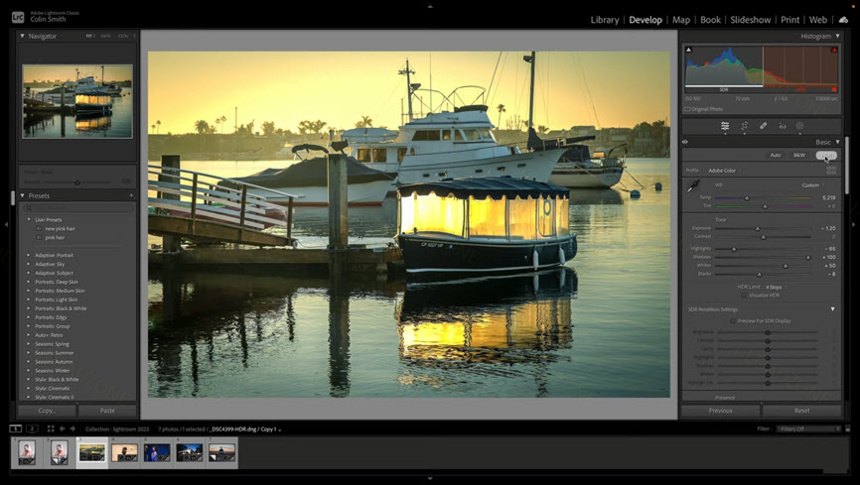Select the last filmstrip thumbnail
Image resolution: width=860 pixels, height=485 pixels.
pos(222,453)
